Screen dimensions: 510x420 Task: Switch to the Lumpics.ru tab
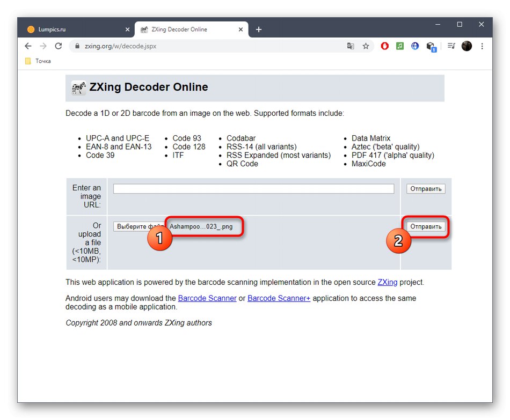tap(77, 30)
